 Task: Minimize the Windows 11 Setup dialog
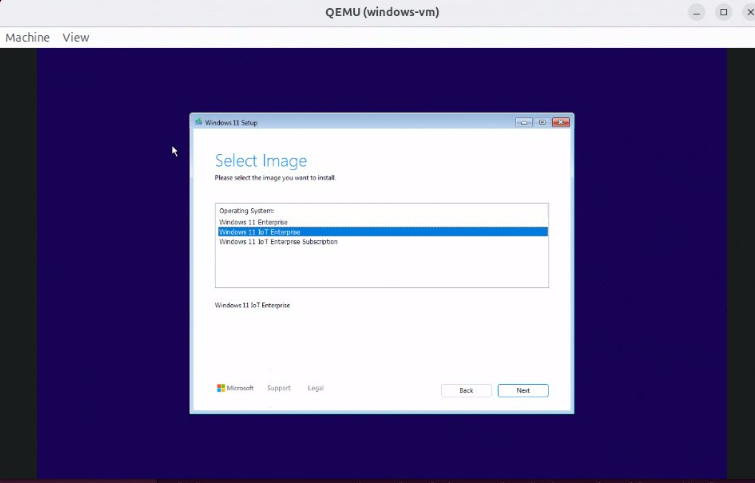[x=524, y=122]
